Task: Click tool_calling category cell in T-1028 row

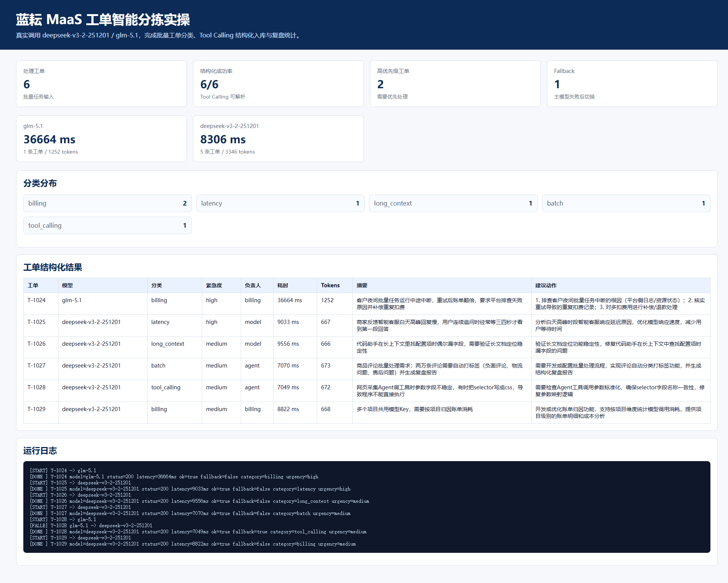Action: [x=175, y=391]
